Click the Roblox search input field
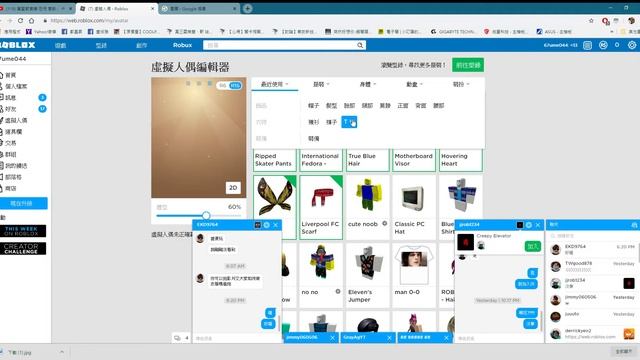This screenshot has width=640, height=360. [x=280, y=45]
